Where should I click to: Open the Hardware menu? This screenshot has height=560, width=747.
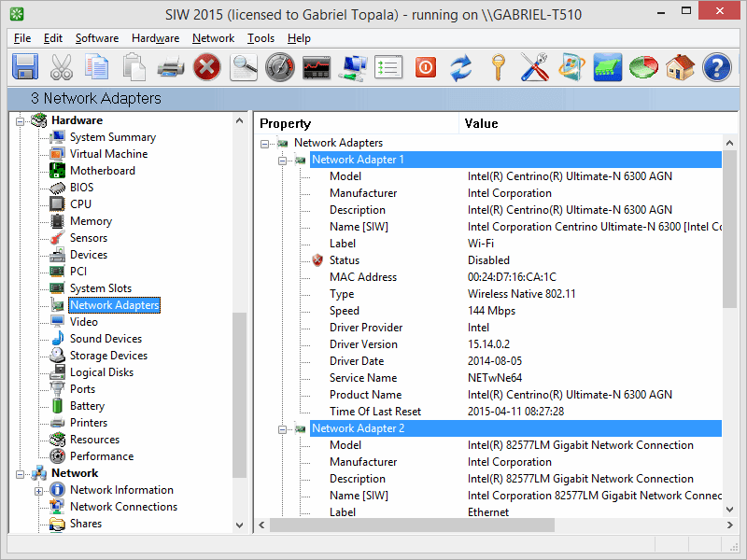point(155,38)
